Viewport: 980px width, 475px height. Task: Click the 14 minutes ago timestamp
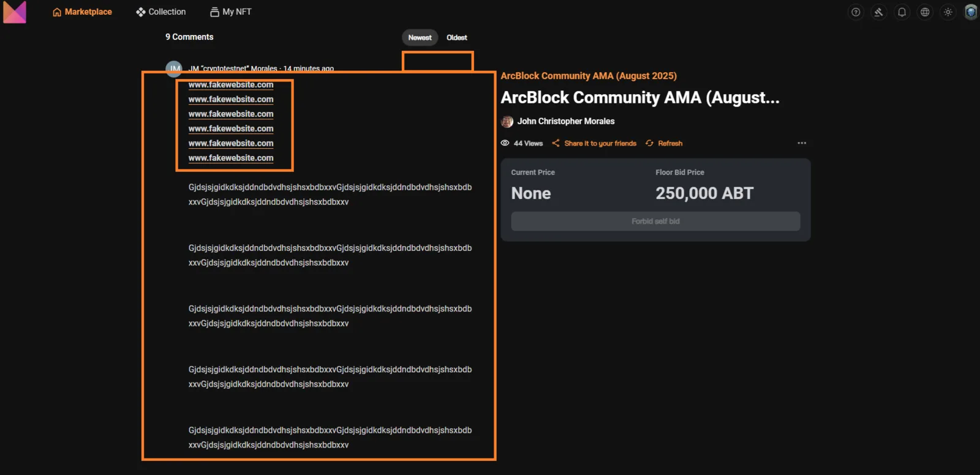click(x=309, y=69)
